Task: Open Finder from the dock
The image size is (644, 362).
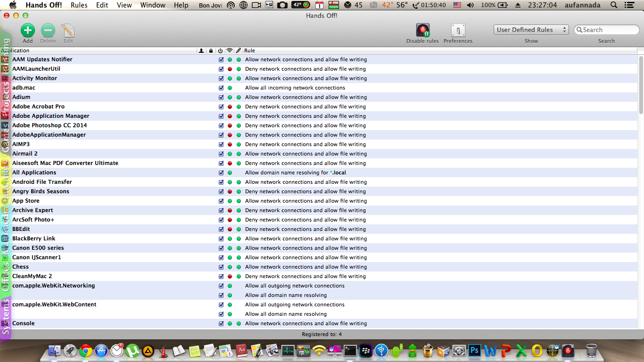Action: tap(55, 350)
